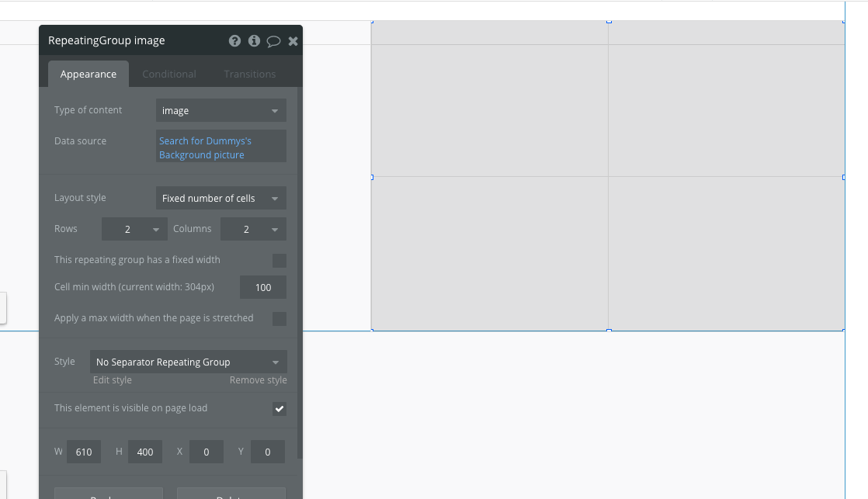The height and width of the screenshot is (499, 868).
Task: Click the W width input field
Action: pyautogui.click(x=84, y=452)
